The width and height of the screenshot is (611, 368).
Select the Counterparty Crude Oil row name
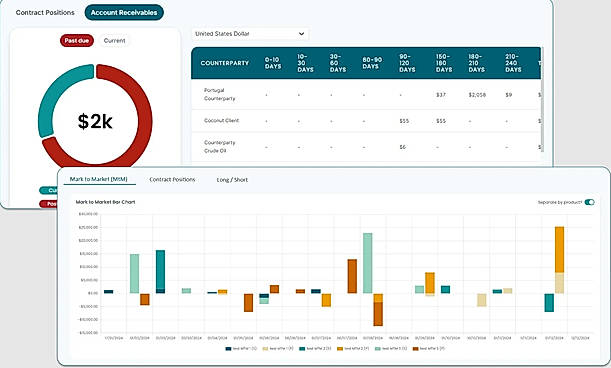click(x=219, y=147)
